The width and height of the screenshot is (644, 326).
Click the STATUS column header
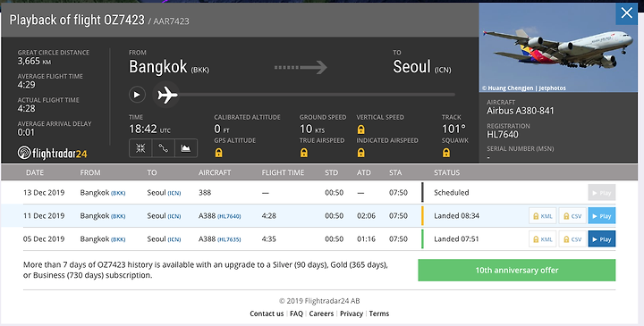click(447, 172)
